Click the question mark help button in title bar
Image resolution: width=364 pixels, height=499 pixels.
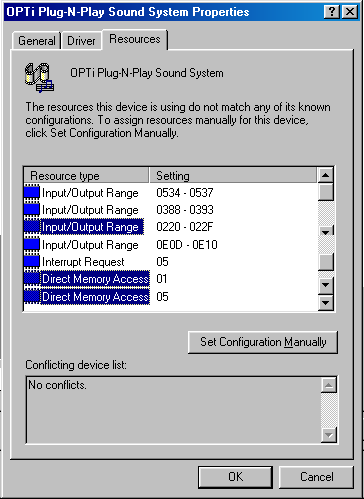point(332,12)
